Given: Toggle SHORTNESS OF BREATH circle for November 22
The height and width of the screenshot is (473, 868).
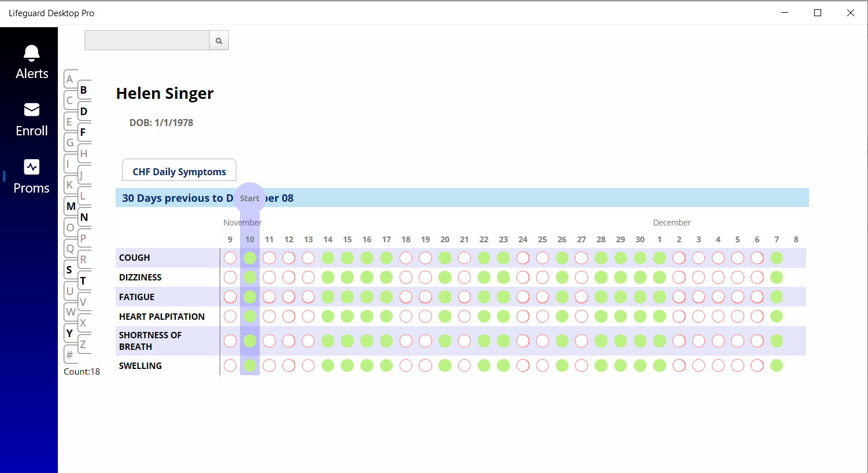Looking at the screenshot, I should click(x=484, y=341).
